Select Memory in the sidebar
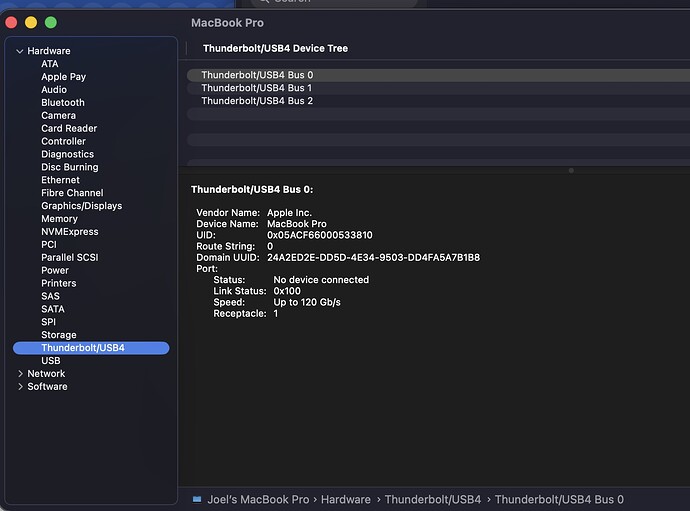Viewport: 690px width, 511px height. point(59,219)
